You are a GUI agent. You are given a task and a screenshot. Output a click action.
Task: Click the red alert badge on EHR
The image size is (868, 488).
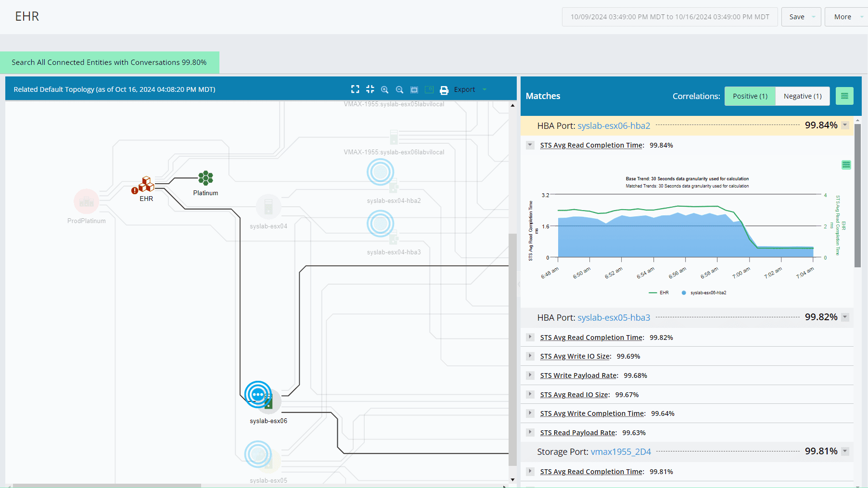135,190
